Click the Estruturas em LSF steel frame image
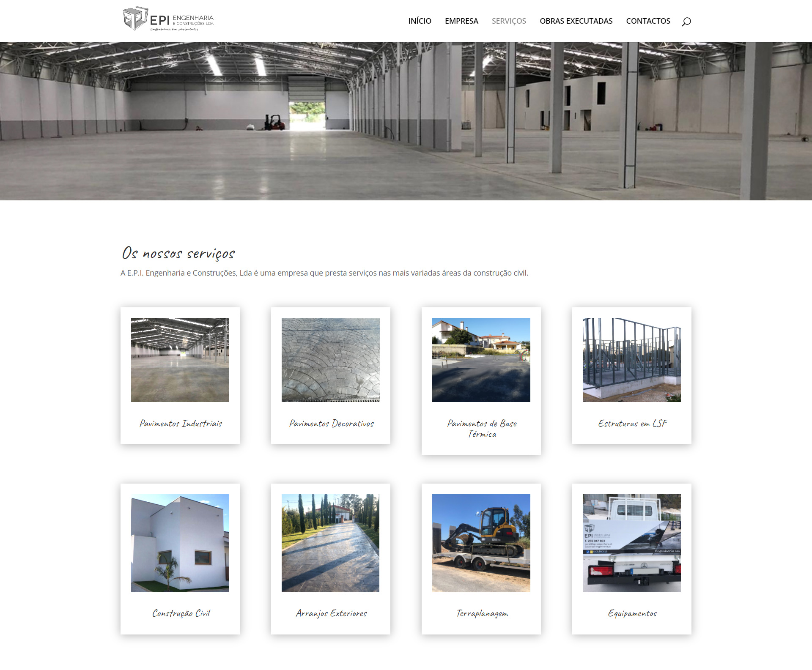The image size is (812, 670). (x=631, y=360)
